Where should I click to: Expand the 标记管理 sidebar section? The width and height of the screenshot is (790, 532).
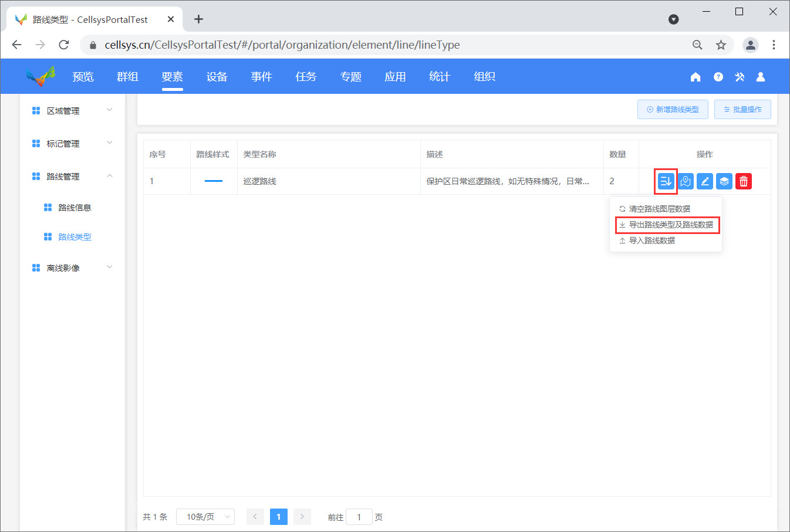pos(72,143)
